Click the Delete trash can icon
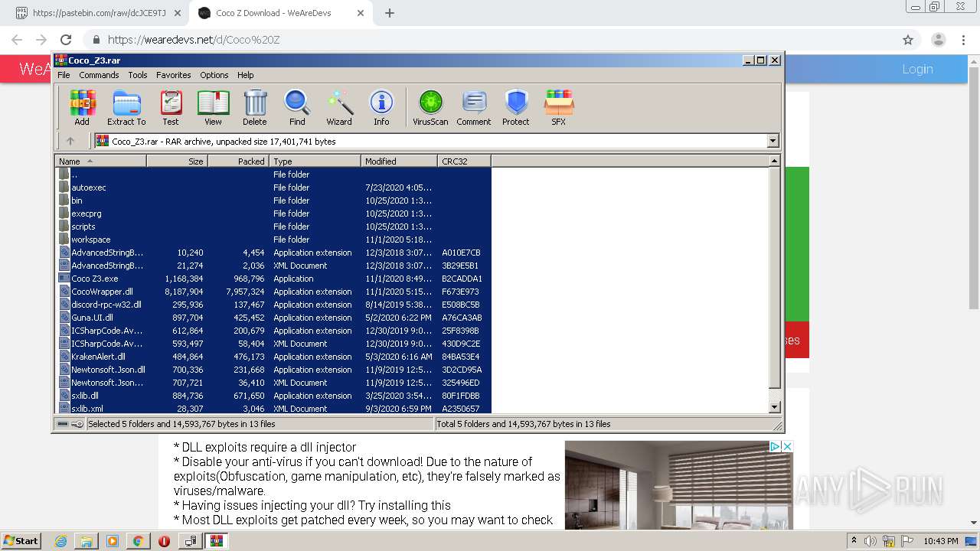The image size is (980, 551). pos(255,108)
